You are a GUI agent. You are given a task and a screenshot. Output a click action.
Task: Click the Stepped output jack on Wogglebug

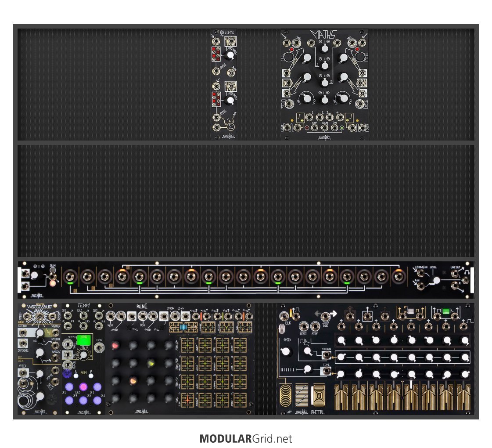(56, 332)
